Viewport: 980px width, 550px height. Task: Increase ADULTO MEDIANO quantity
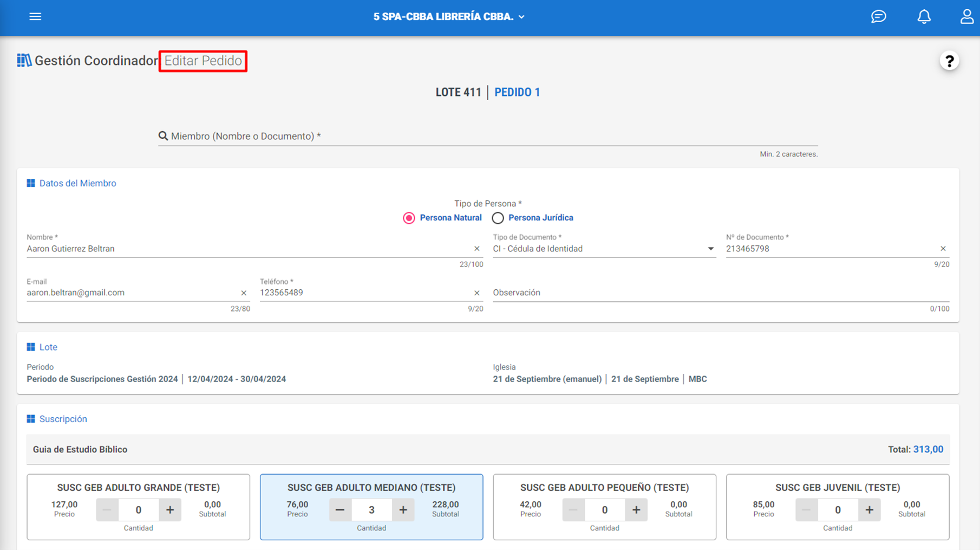[403, 510]
